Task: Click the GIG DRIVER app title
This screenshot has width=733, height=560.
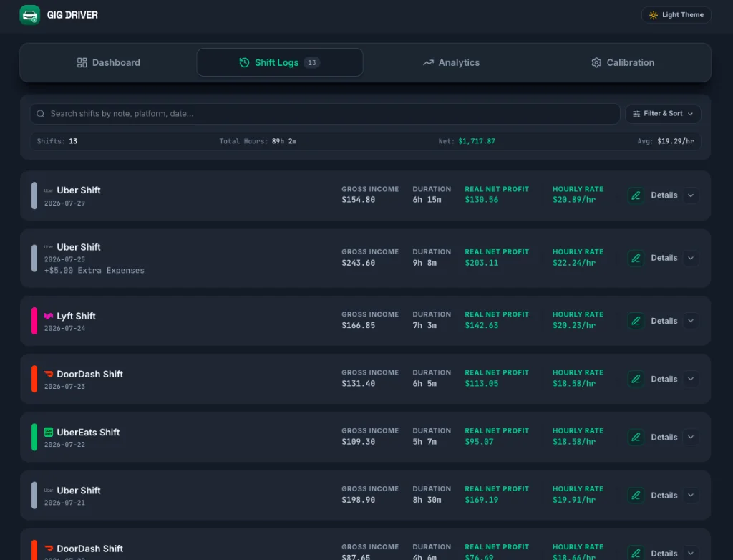Action: [x=72, y=15]
